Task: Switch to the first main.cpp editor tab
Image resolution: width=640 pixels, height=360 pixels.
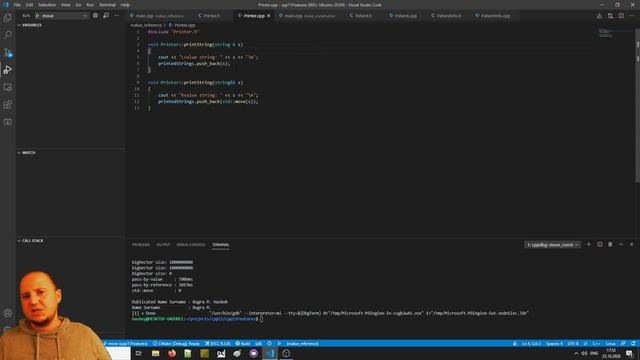Action: click(x=159, y=16)
